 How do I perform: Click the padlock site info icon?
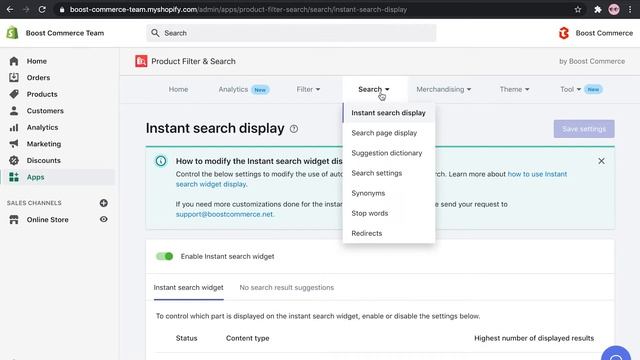click(x=62, y=9)
